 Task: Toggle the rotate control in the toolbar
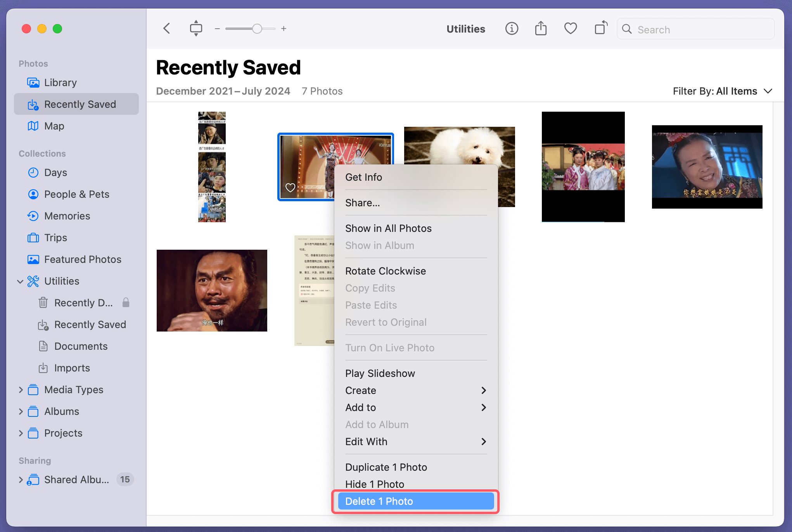pyautogui.click(x=600, y=28)
